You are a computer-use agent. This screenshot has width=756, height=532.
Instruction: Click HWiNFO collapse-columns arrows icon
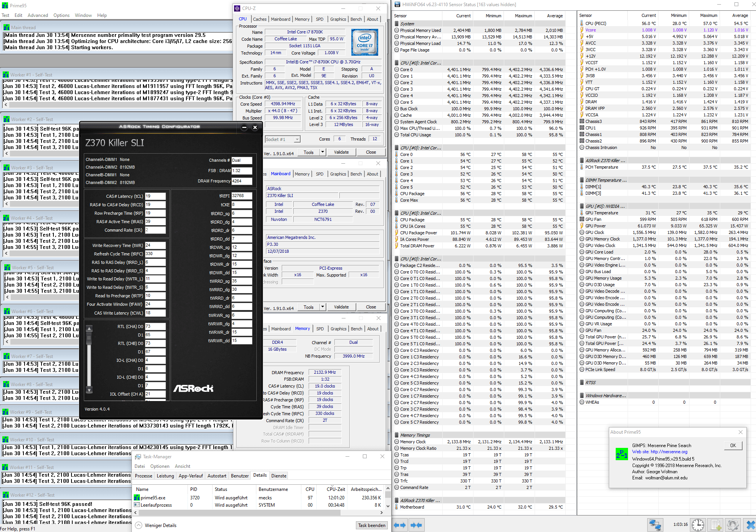point(416,525)
